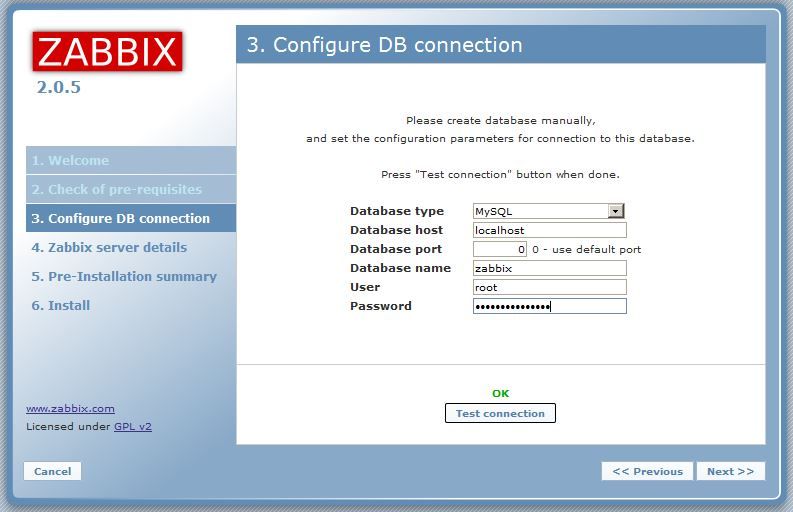Select step 1. Welcome
This screenshot has width=793, height=512.
click(x=131, y=160)
